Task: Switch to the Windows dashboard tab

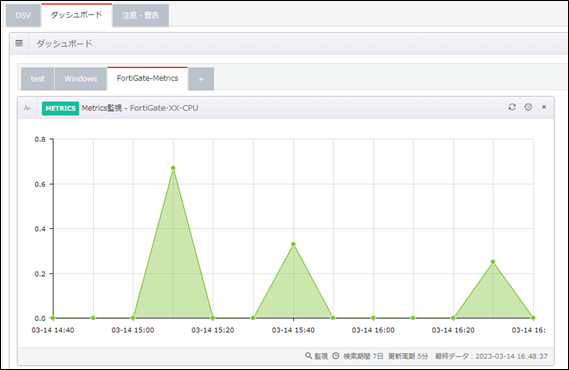Action: [x=81, y=79]
